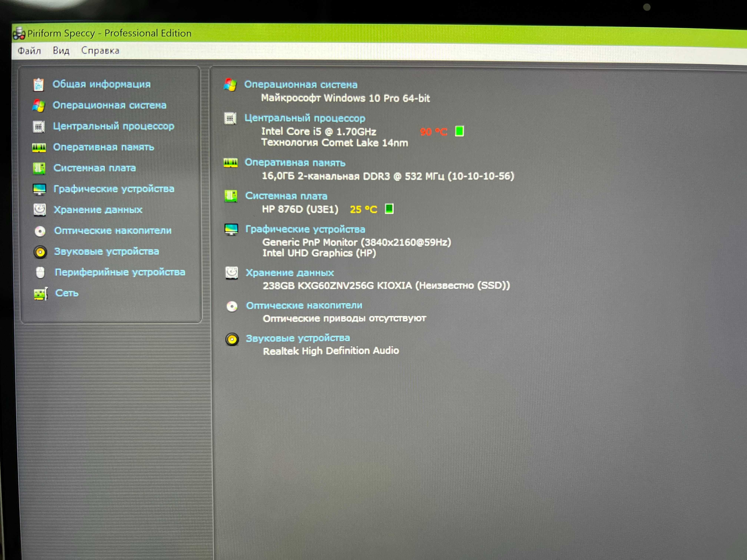This screenshot has width=747, height=560.
Task: Select Периферийные устройства in the sidebar
Action: (120, 272)
